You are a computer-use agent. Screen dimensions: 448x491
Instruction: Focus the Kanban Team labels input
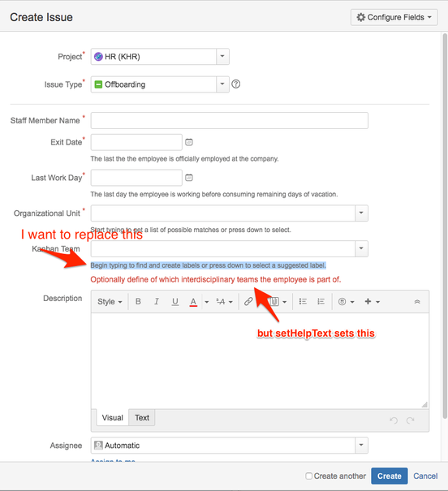[x=223, y=248]
